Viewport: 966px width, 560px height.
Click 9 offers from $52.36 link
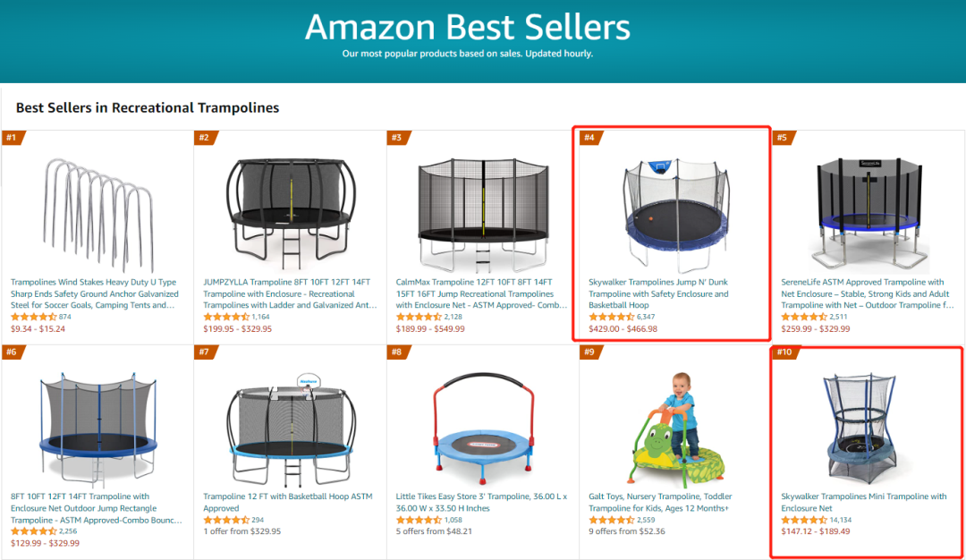[x=627, y=531]
